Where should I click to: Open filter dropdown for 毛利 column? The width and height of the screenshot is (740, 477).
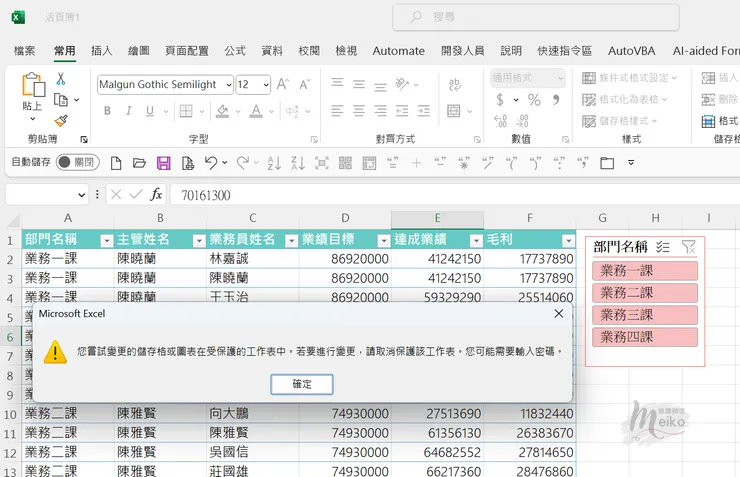pos(568,241)
